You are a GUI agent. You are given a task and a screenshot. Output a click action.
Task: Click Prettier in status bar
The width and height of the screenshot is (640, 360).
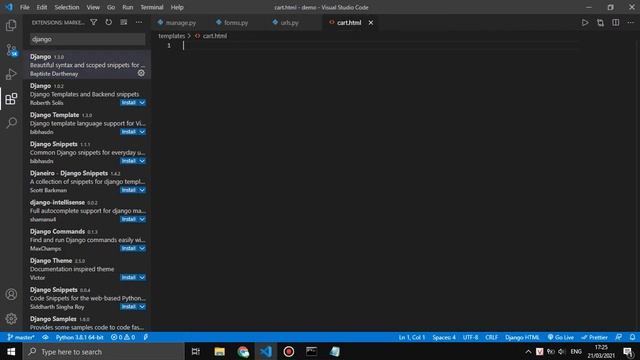pyautogui.click(x=595, y=337)
